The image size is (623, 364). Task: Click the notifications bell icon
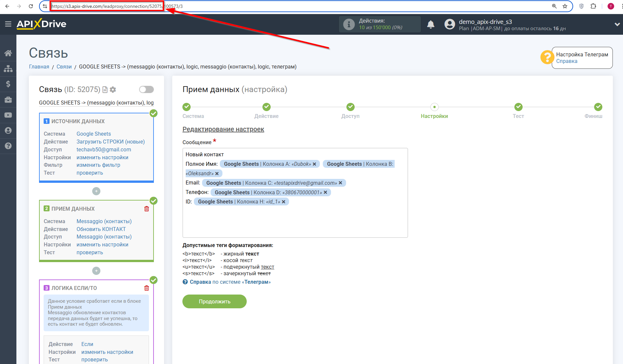click(x=431, y=24)
